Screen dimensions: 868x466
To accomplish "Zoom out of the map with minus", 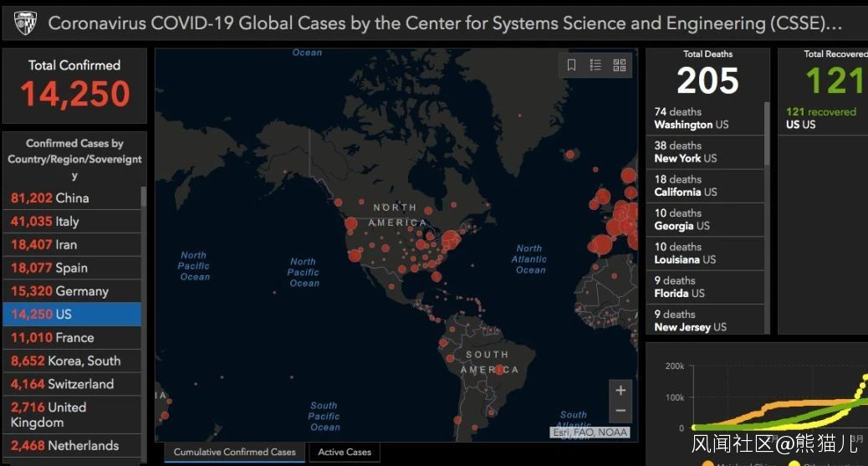I will (620, 411).
